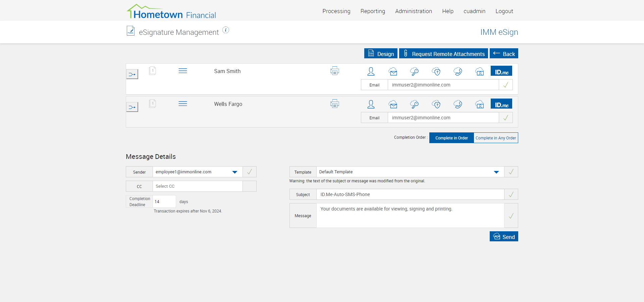Click the hamburger reorder handle for Sam Smith
This screenshot has height=302, width=644.
183,71
